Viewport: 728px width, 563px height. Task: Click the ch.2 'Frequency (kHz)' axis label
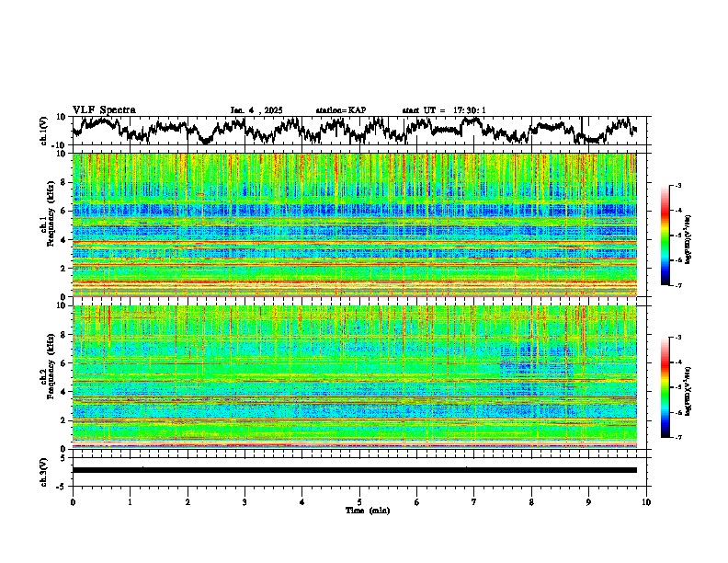[51, 366]
